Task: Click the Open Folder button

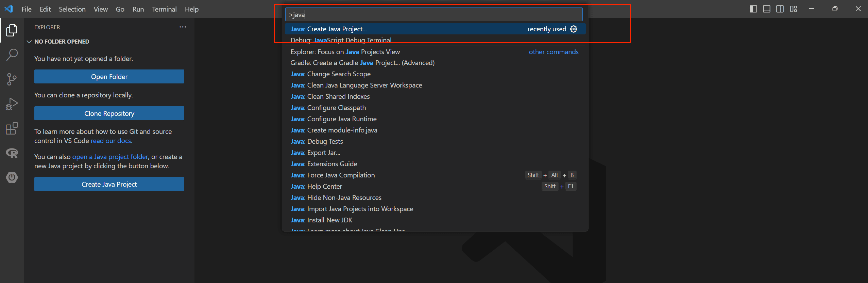Action: pyautogui.click(x=109, y=77)
